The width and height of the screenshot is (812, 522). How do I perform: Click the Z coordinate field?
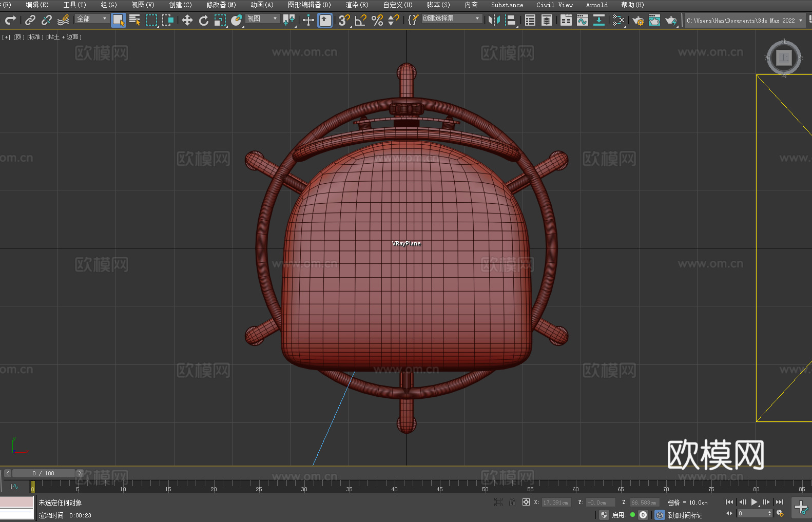(x=644, y=502)
